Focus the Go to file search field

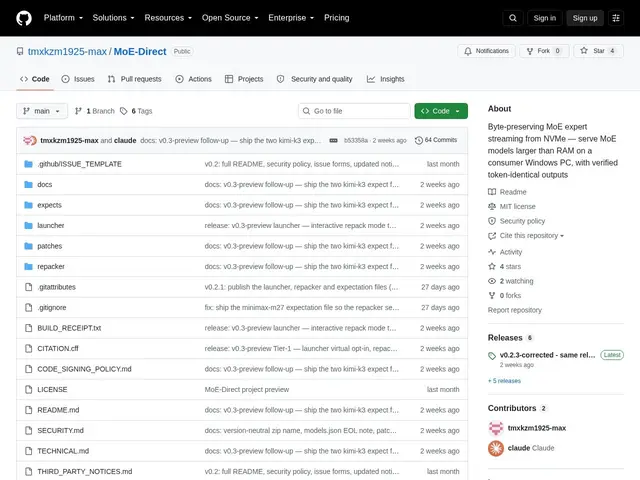pyautogui.click(x=354, y=111)
